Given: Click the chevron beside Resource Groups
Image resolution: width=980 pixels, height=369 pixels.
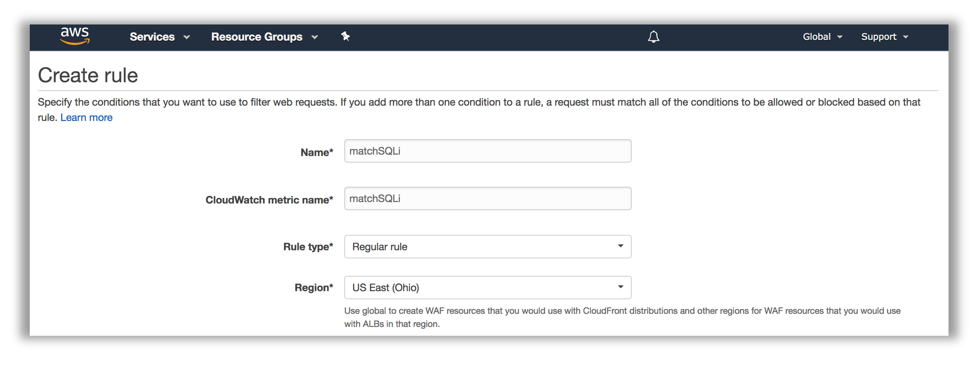Looking at the screenshot, I should (x=315, y=38).
